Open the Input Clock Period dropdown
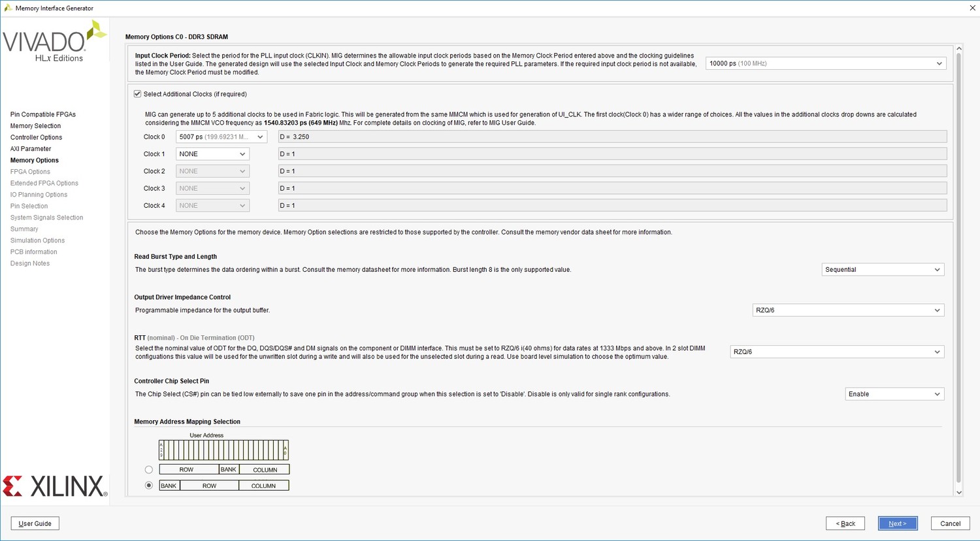 [826, 63]
